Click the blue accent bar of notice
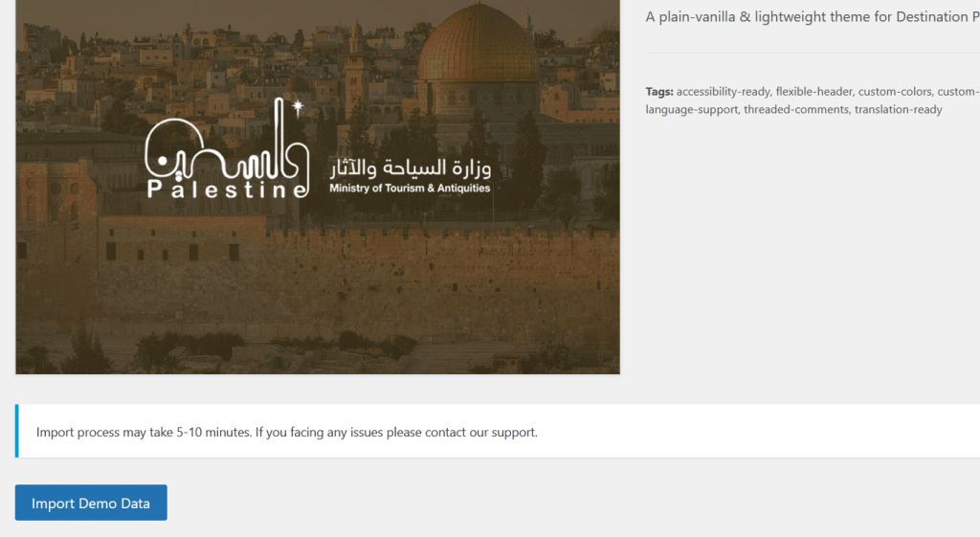980x537 pixels. [17, 431]
